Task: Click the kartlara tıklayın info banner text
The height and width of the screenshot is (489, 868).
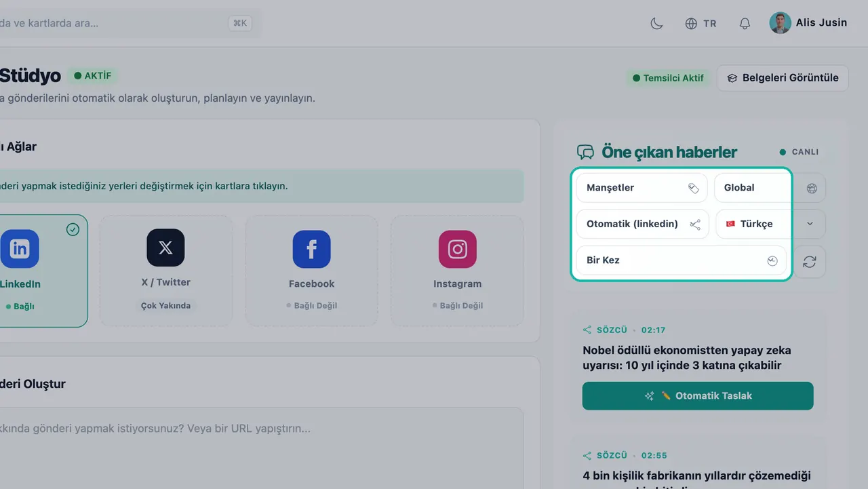Action: (x=144, y=186)
